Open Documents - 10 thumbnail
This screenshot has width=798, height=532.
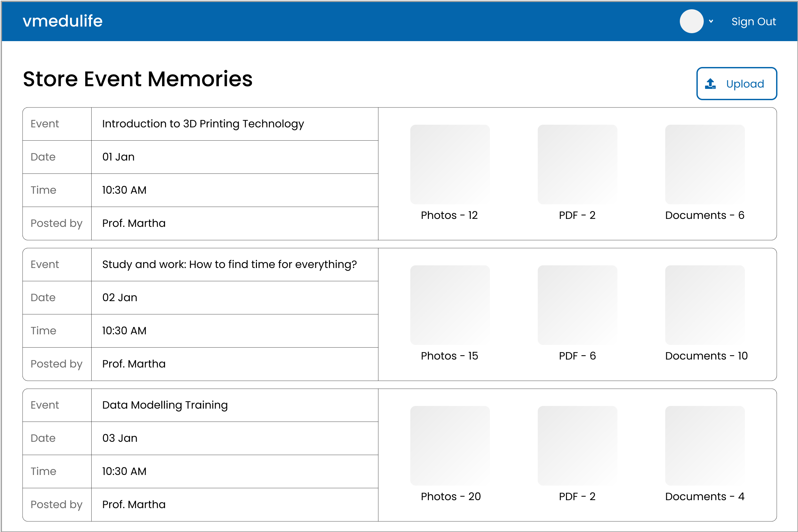pyautogui.click(x=705, y=305)
